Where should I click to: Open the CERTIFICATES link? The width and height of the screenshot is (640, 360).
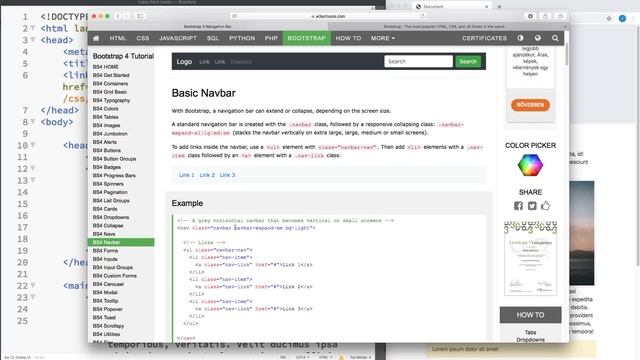(484, 38)
